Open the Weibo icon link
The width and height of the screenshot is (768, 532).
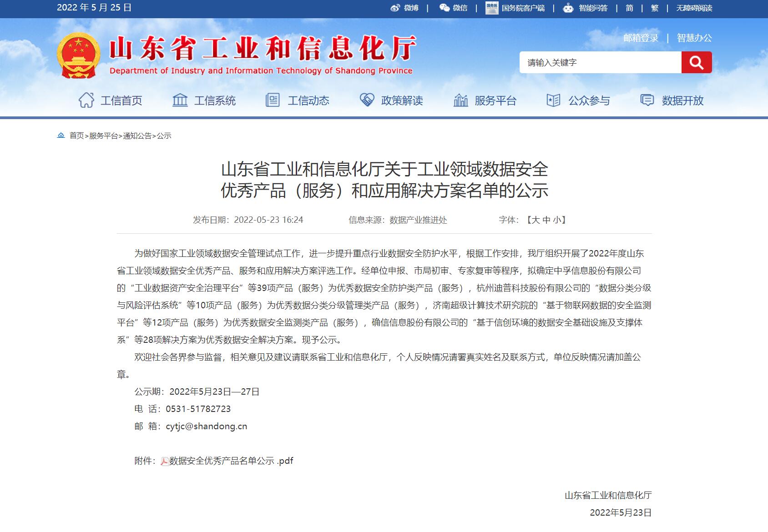395,8
